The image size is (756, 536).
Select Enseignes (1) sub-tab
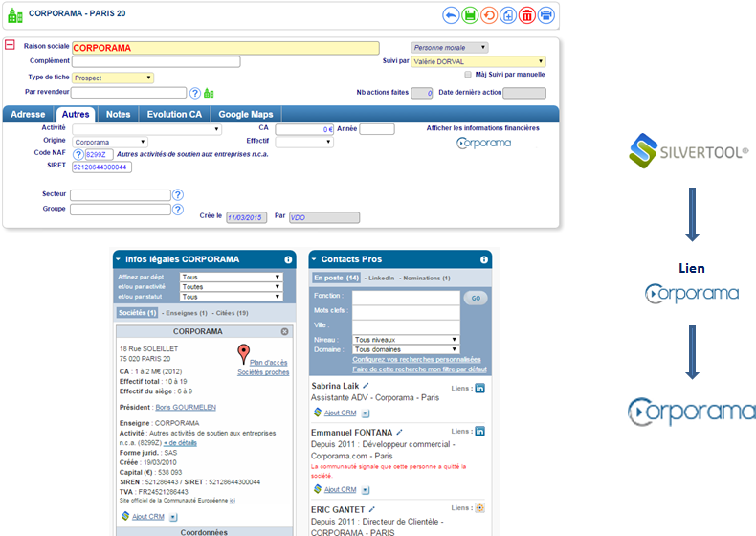(187, 313)
